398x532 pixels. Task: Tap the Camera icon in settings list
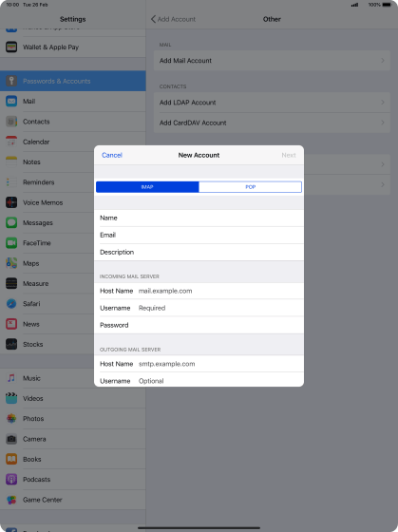(11, 439)
